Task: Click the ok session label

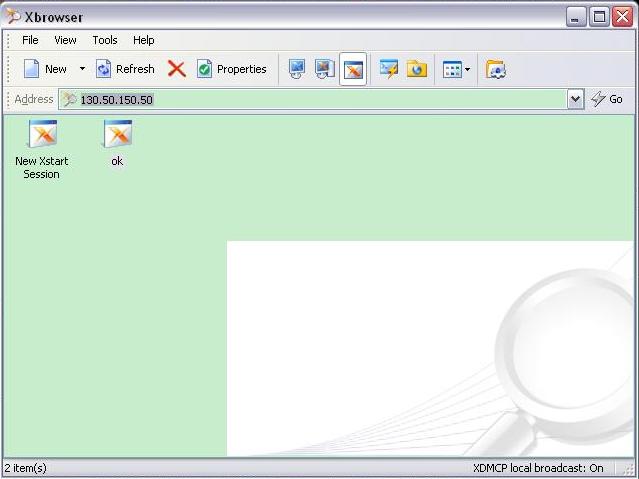Action: point(117,161)
